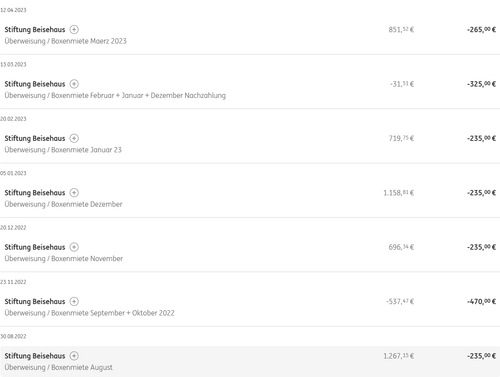The width and height of the screenshot is (500, 377).
Task: Open the Stiftung Beisehaus transaction dated 05.01.2023
Action: pos(250,198)
